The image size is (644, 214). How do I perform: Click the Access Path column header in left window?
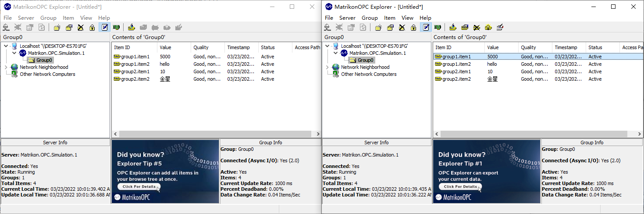(306, 47)
